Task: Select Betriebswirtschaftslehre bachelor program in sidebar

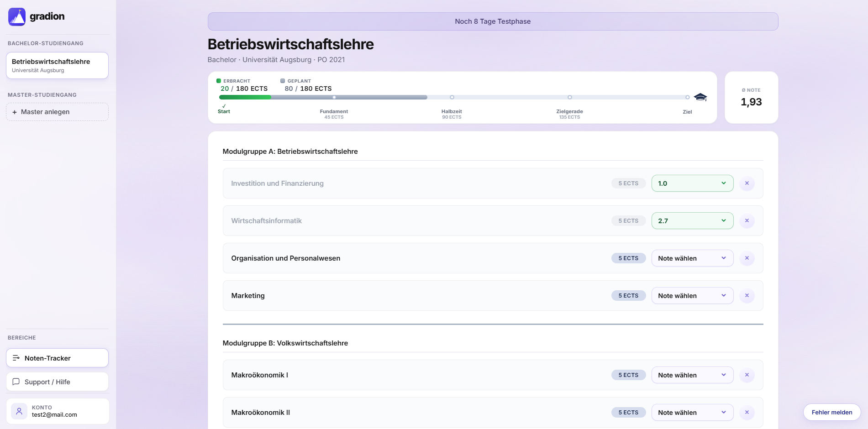Action: [57, 65]
